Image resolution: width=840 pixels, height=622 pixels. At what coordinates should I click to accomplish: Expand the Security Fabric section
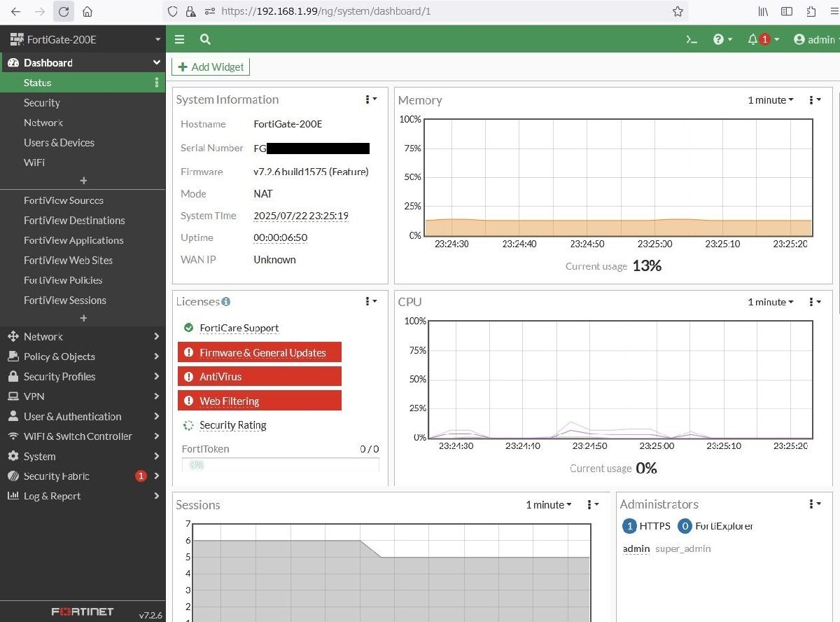coord(83,476)
